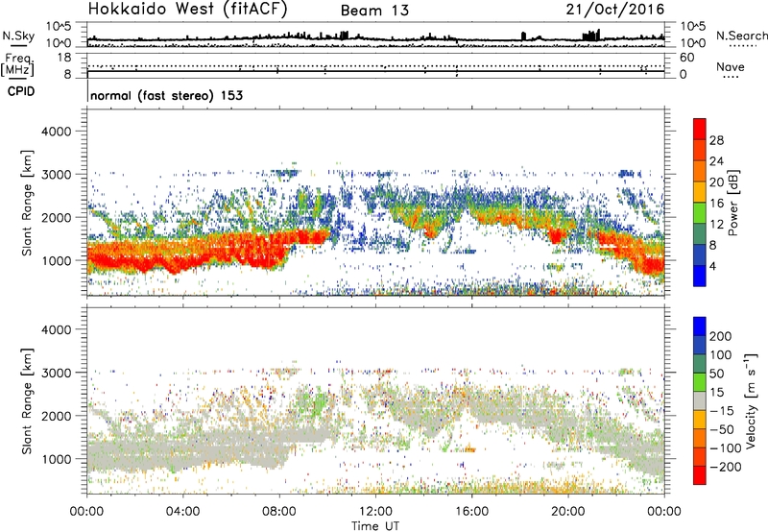The height and width of the screenshot is (532, 768).
Task: Click the N.Sky legend label
Action: [18, 36]
